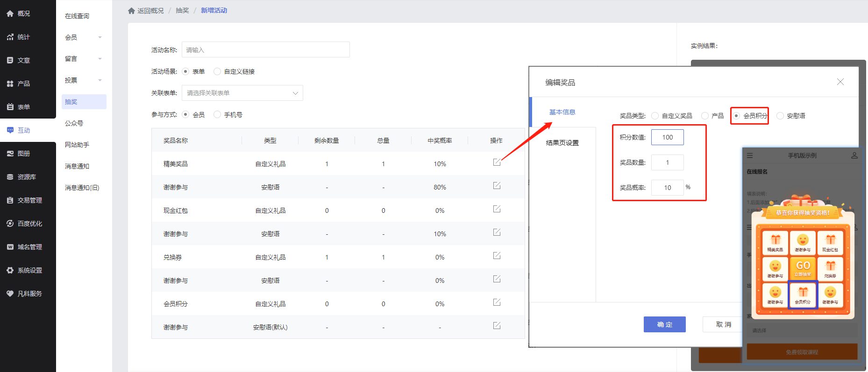Screen dimensions: 868x372
Task: Click the 积分数值 input field
Action: click(x=668, y=137)
